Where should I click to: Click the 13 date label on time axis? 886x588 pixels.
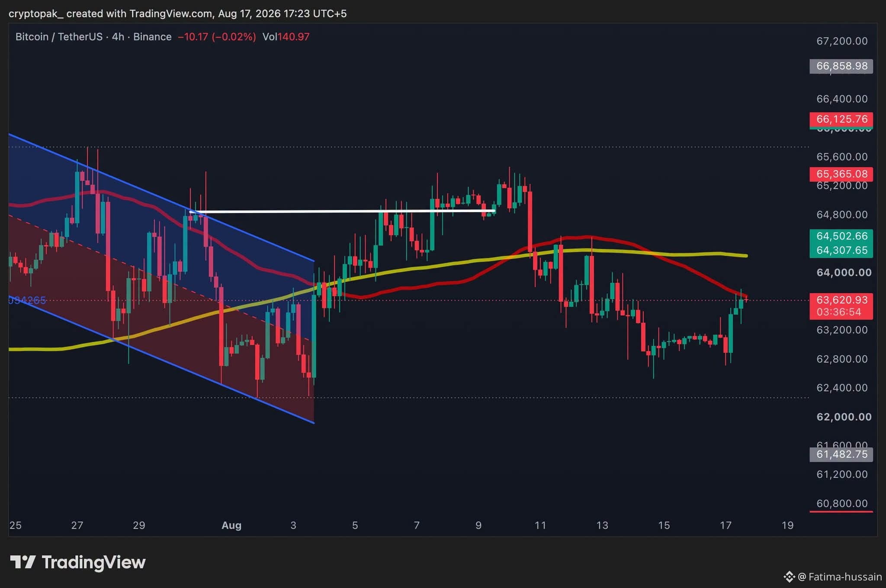pyautogui.click(x=602, y=525)
